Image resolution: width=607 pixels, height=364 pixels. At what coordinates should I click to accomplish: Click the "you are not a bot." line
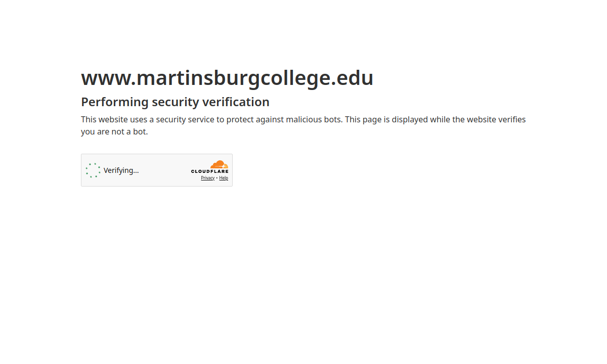(114, 131)
